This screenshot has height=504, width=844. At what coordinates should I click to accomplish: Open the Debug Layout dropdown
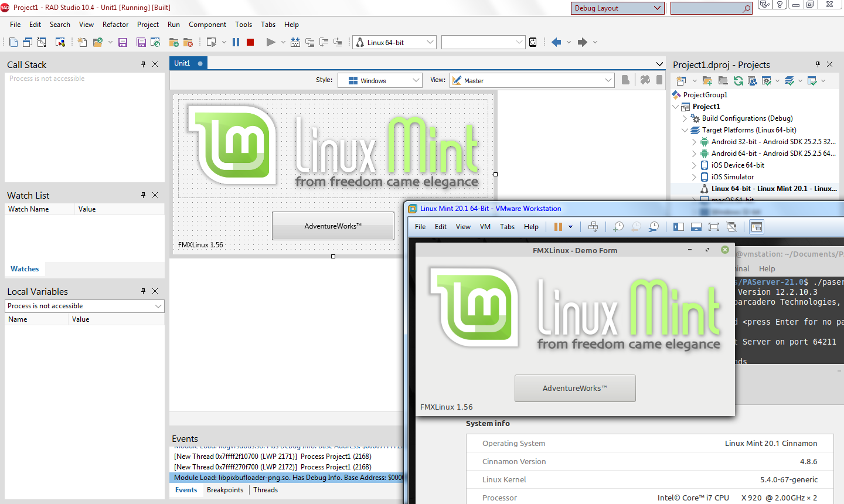click(x=657, y=8)
